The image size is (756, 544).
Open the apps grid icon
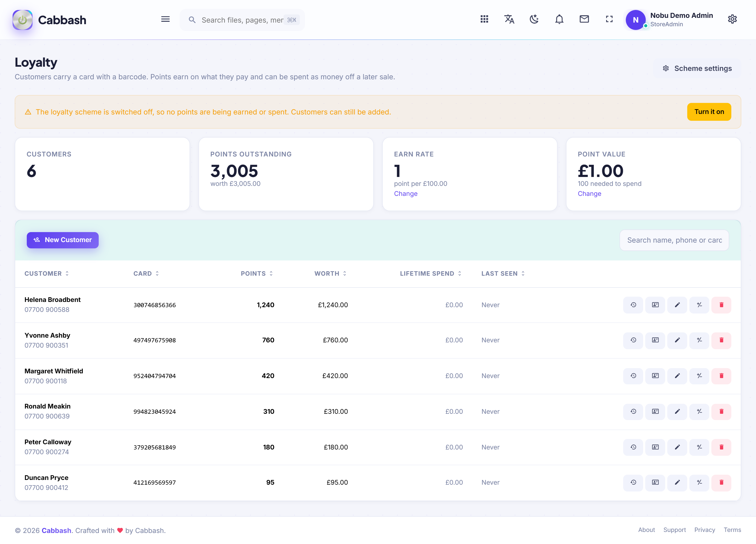coord(484,19)
